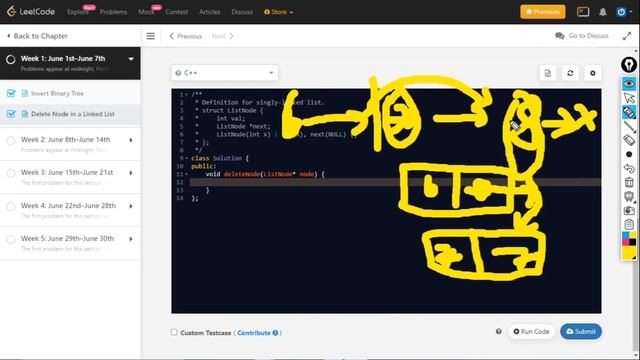The image size is (640, 360).
Task: Open the hamburger problem list menu
Action: [151, 36]
